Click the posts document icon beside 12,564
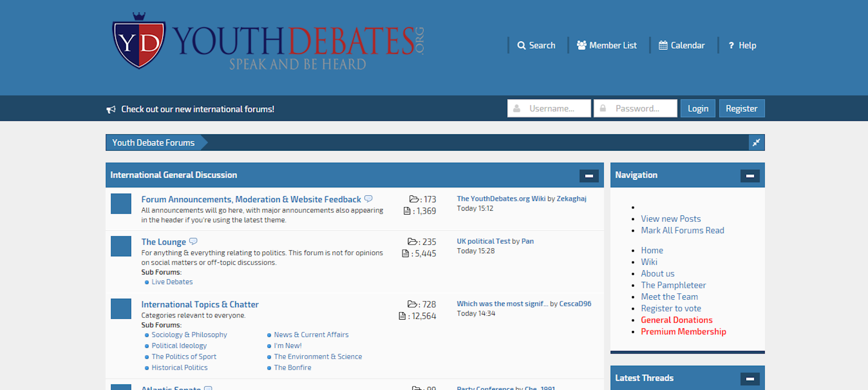This screenshot has height=390, width=868. pos(402,316)
